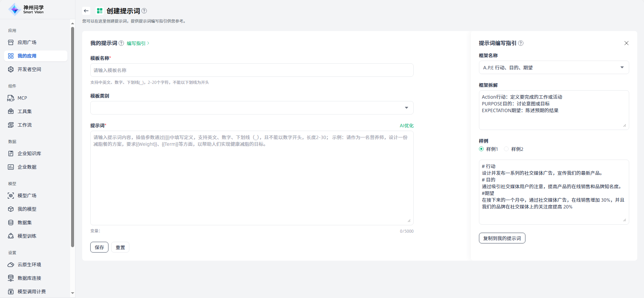Image resolution: width=644 pixels, height=298 pixels.
Task: Expand the 模板类别 dropdown
Action: pos(252,108)
